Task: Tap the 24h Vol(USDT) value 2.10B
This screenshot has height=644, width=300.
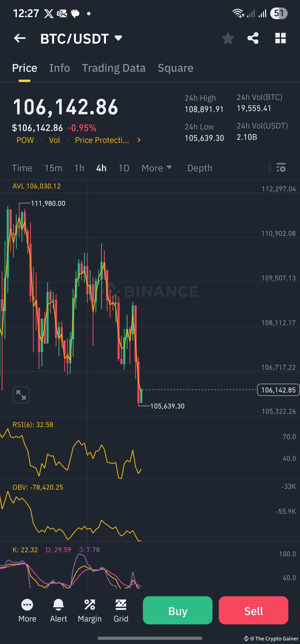Action: 247,137
